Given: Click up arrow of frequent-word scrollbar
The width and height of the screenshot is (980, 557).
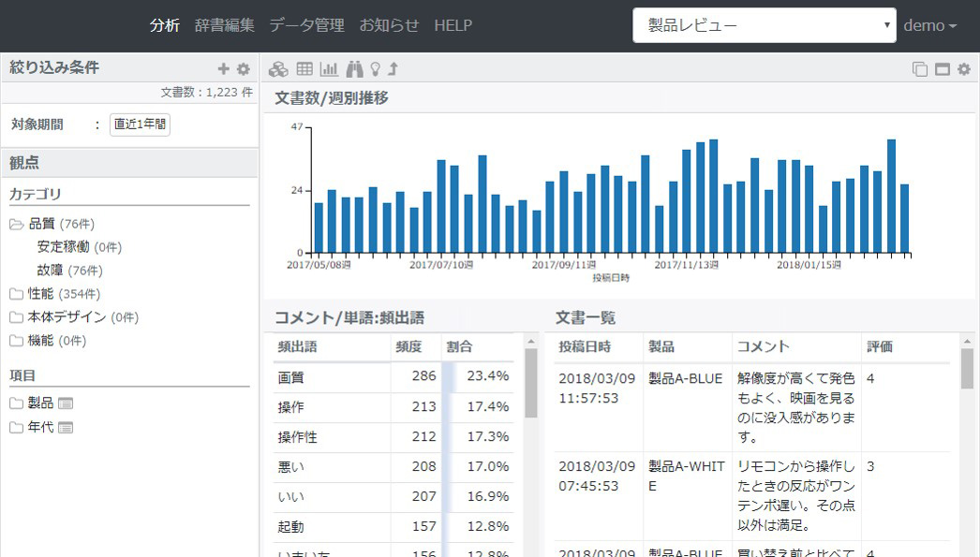Looking at the screenshot, I should click(531, 341).
